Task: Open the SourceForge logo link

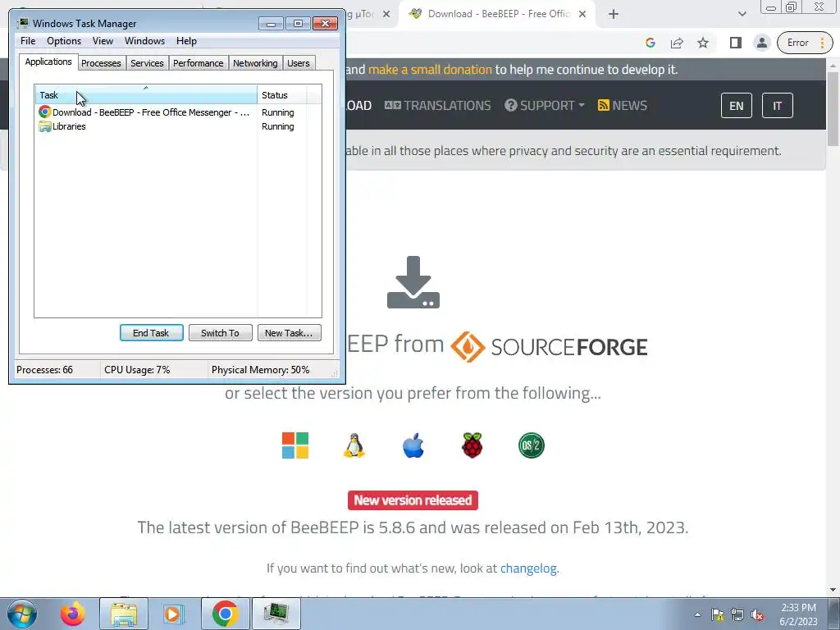Action: [549, 347]
